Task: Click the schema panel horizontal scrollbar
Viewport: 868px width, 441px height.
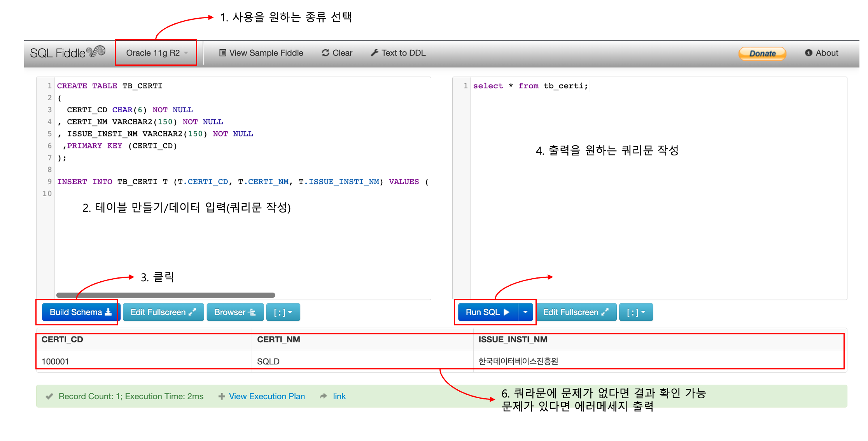Action: pos(166,295)
